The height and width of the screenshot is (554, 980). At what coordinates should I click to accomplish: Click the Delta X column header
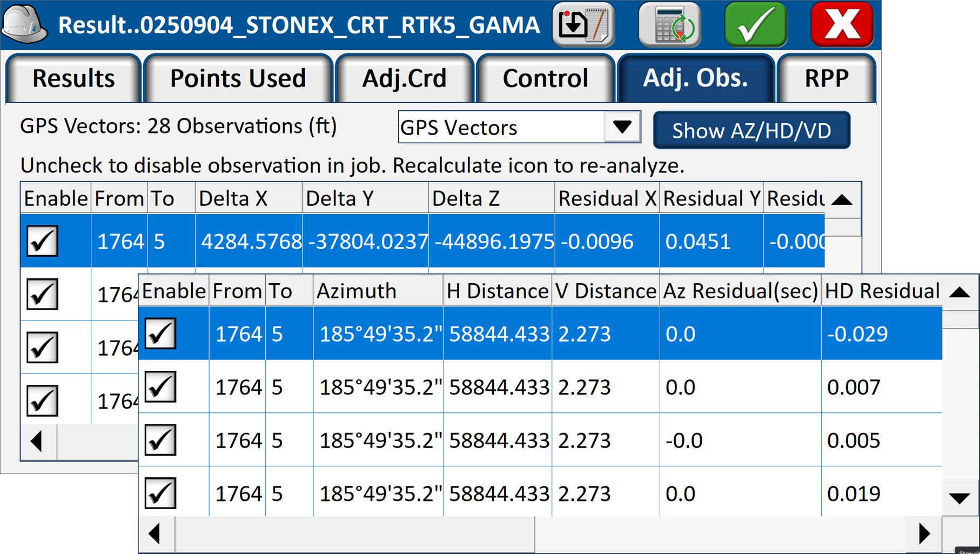click(249, 198)
